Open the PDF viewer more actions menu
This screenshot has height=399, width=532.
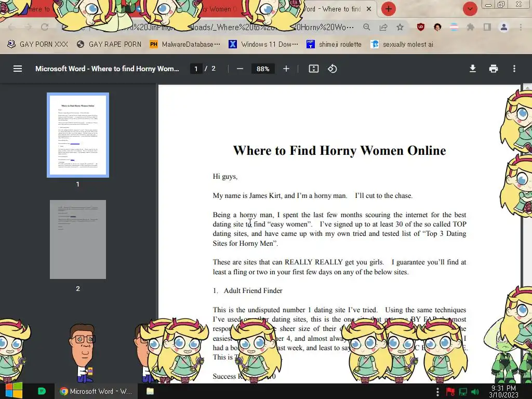click(x=514, y=69)
